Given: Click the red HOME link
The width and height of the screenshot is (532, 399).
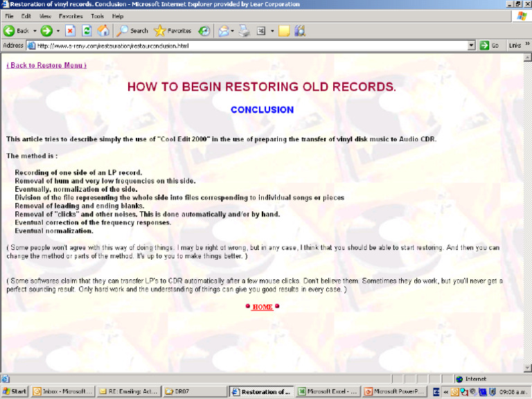Looking at the screenshot, I should pos(262,307).
